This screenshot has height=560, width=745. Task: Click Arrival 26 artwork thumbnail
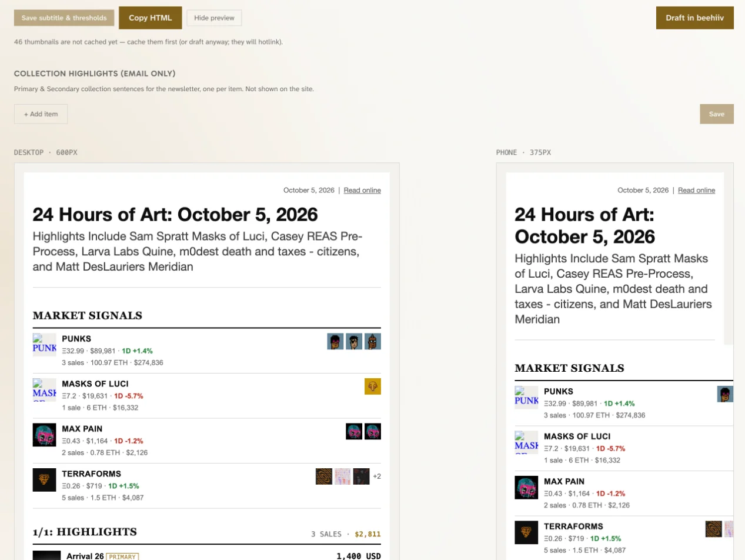pos(47,555)
